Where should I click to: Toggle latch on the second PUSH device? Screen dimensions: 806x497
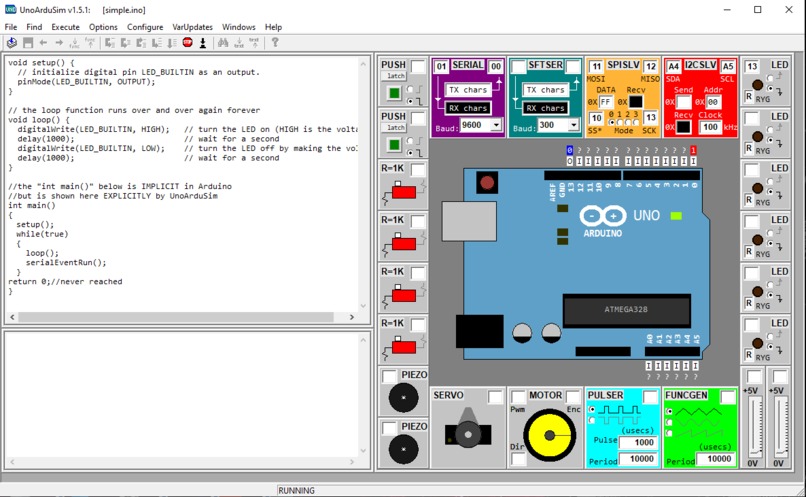click(x=395, y=127)
